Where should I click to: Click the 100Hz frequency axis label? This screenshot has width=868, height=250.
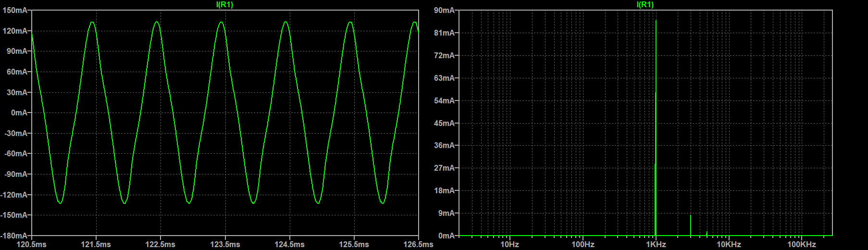(583, 244)
